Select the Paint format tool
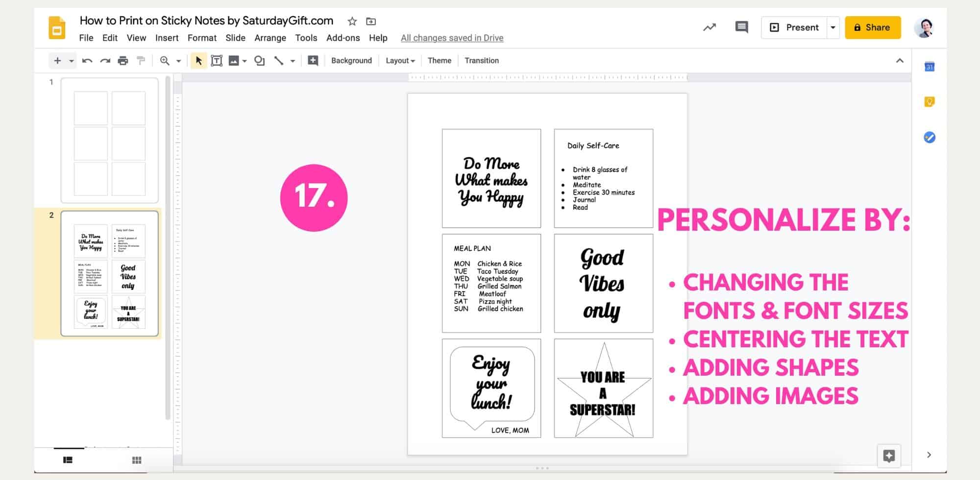Viewport: 980px width, 480px height. 141,60
